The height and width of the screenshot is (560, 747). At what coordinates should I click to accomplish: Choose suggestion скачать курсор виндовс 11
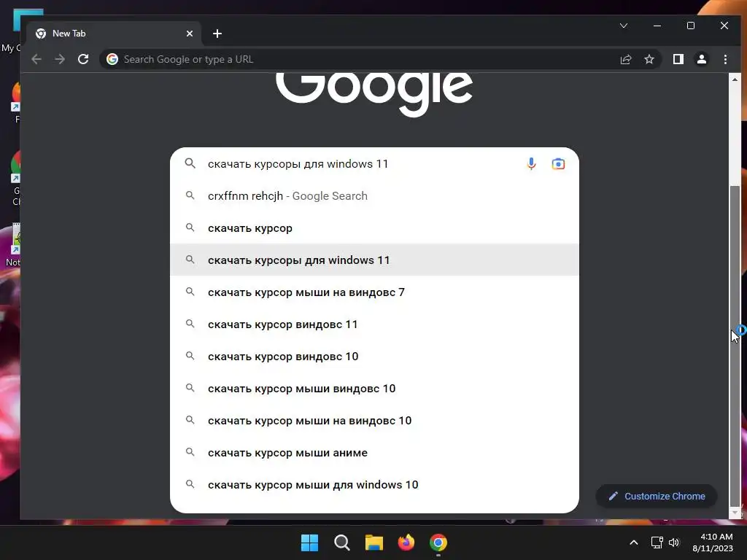pos(374,324)
